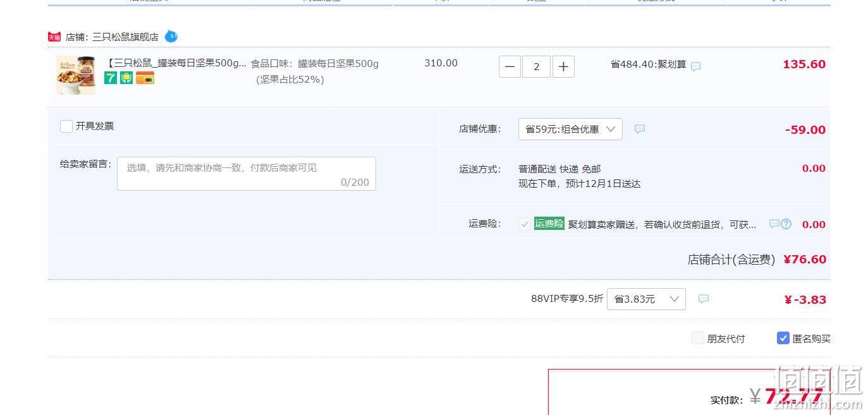Screen dimensions: 868x415
Task: Click the green 7-day return badge
Action: click(111, 78)
